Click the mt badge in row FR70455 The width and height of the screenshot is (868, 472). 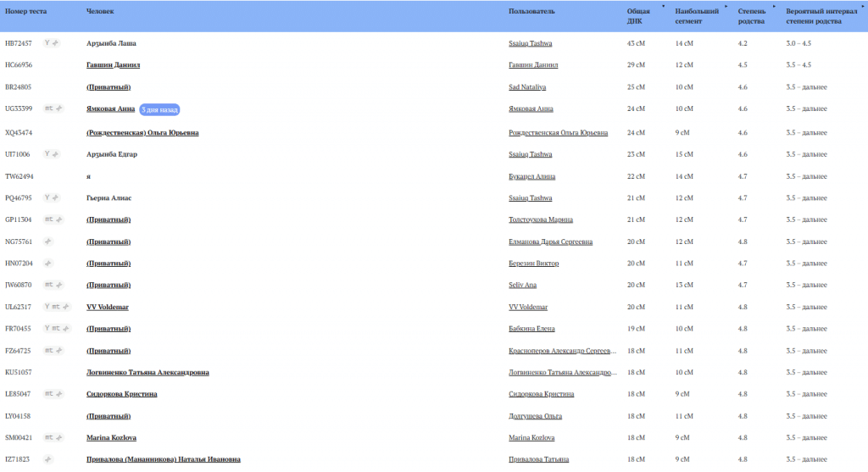(56, 329)
